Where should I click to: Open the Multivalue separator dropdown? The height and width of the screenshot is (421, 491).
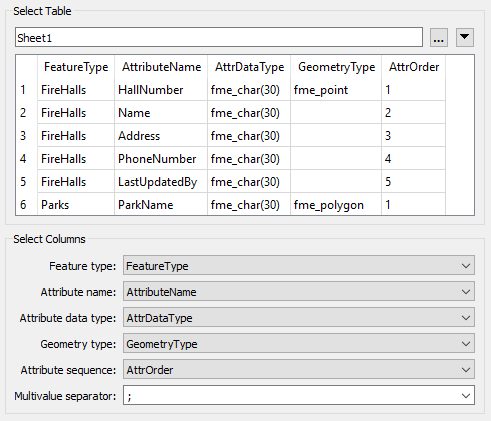[x=299, y=395]
